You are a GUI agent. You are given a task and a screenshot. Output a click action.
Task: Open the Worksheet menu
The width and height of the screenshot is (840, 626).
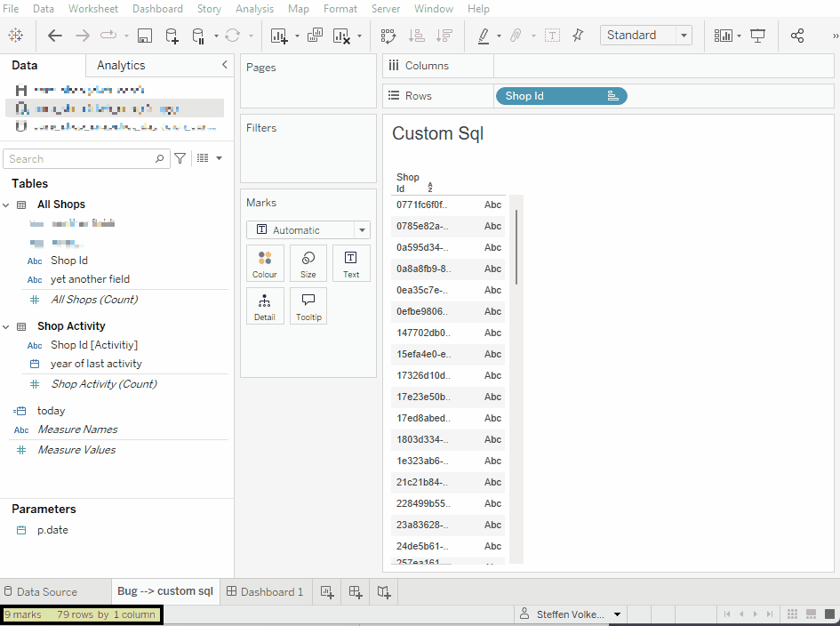click(93, 9)
